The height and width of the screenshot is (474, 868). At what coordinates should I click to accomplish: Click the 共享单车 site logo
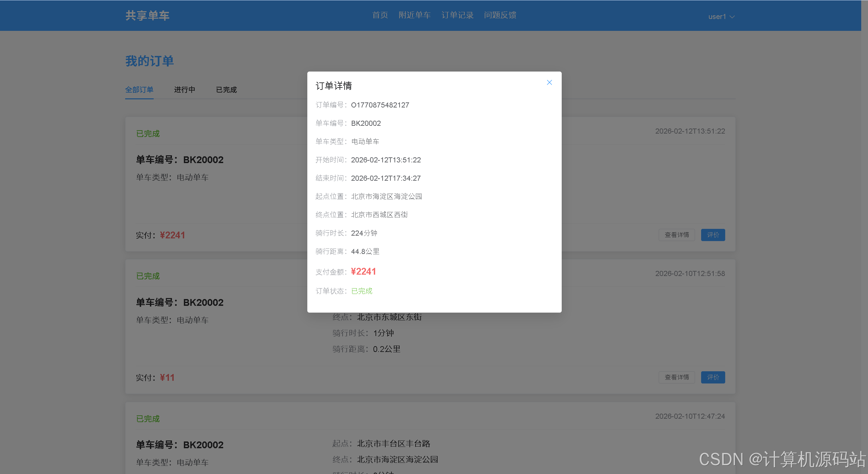147,16
